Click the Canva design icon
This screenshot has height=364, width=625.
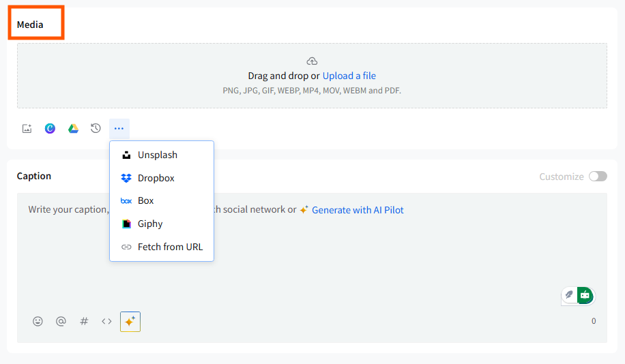click(x=50, y=128)
